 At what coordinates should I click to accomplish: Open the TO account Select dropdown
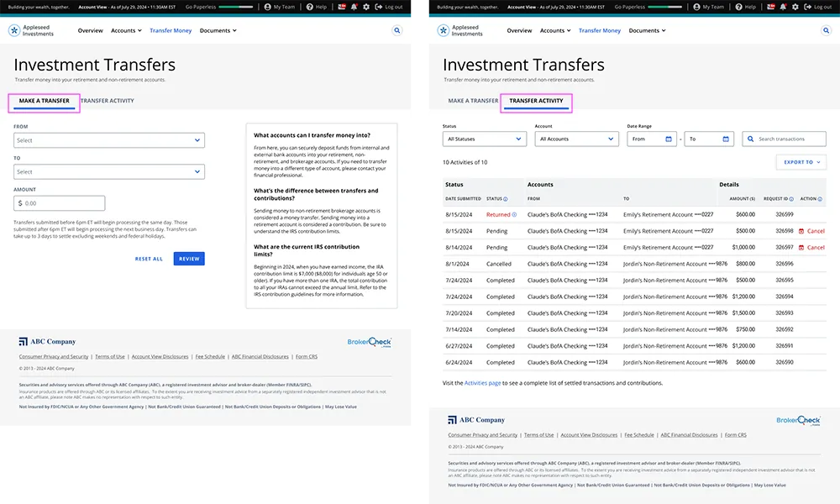(109, 172)
